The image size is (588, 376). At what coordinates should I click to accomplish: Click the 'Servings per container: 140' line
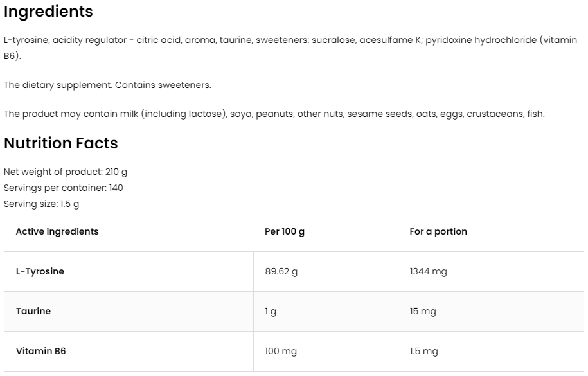click(x=64, y=188)
